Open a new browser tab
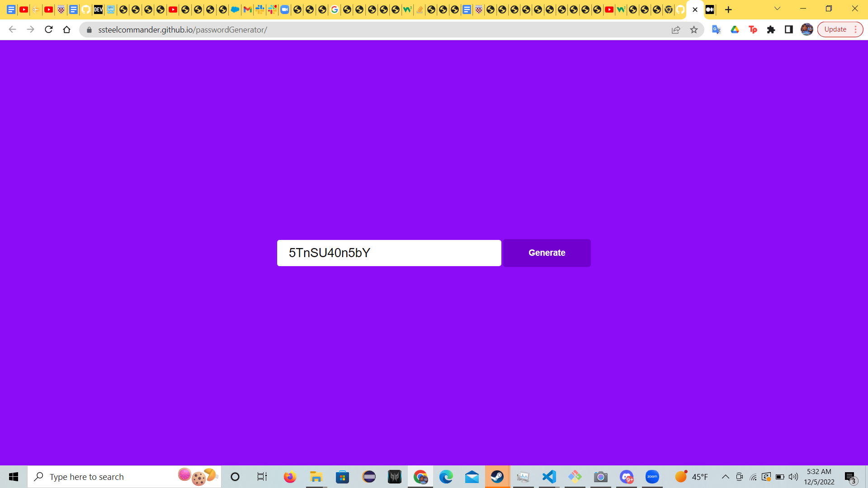Viewport: 868px width, 488px height. (x=728, y=9)
